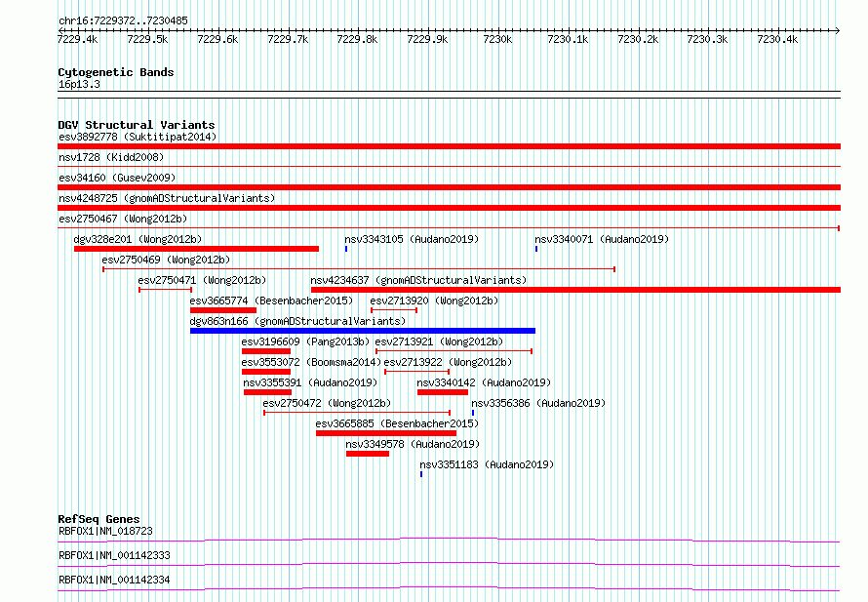Click red bar under nsv3355391
Viewport: 868px width, 602px height.
[267, 392]
